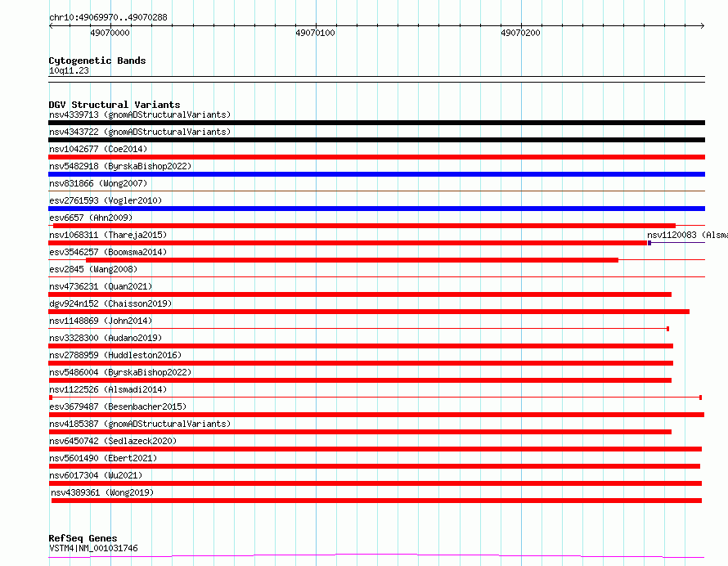The image size is (728, 566).
Task: Open the nsv5601490 (Ebert2021) label
Action: [103, 458]
